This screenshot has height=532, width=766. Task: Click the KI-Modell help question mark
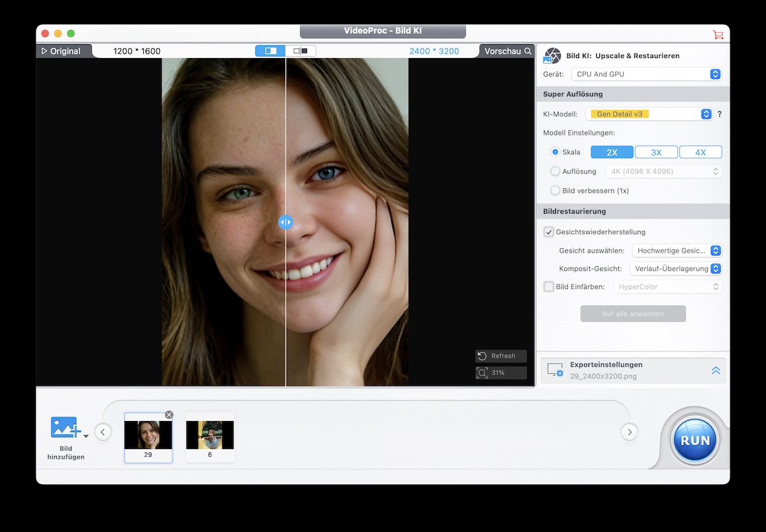click(x=719, y=114)
